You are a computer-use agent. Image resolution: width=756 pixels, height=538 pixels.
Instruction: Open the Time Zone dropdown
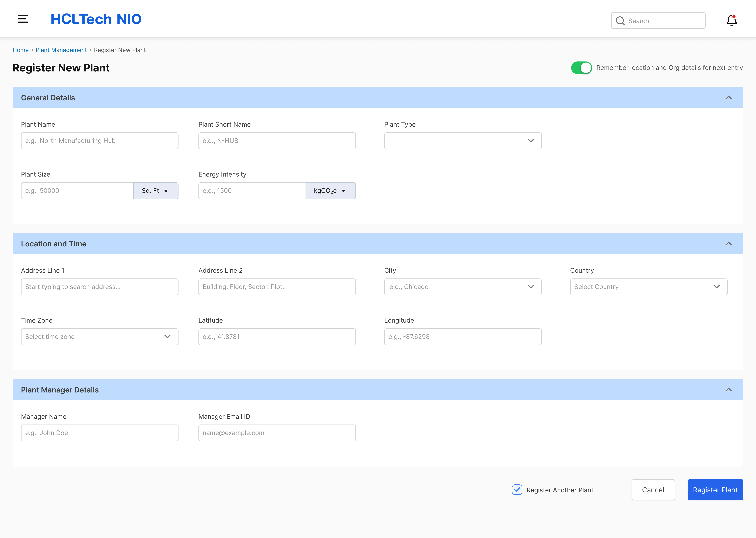pos(100,337)
